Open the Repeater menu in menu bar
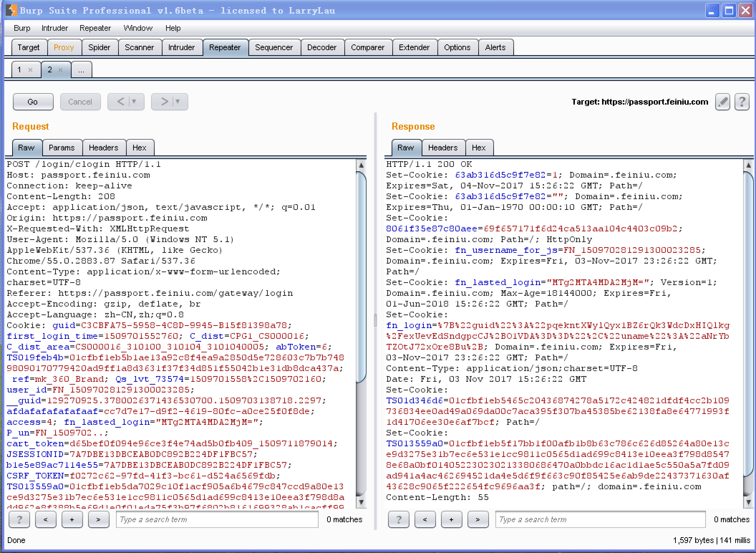Screen dimensions: 756x553 (x=95, y=28)
